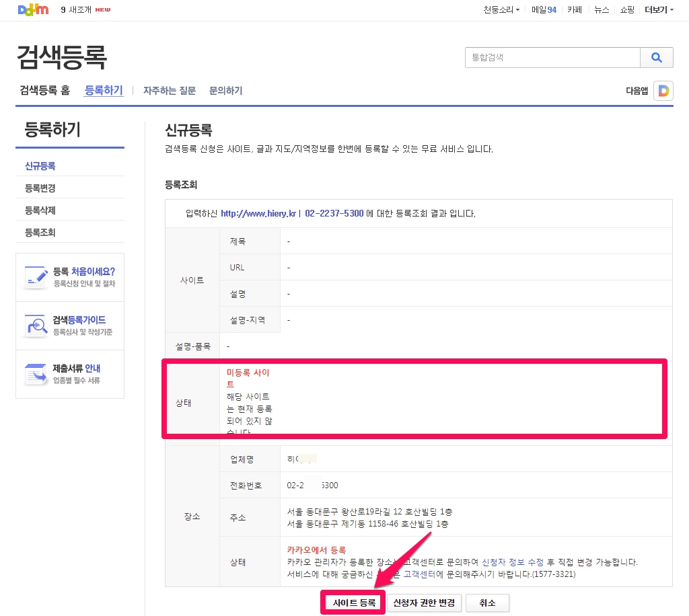Viewport: 689px width, 616px height.
Task: Open the 자주하는 질문 tab
Action: tap(169, 89)
